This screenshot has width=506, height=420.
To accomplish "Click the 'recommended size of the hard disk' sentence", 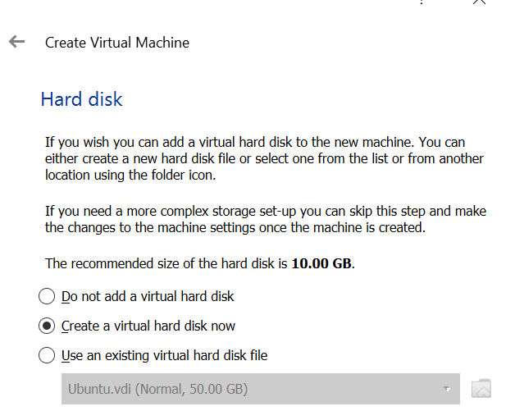I will 200,263.
